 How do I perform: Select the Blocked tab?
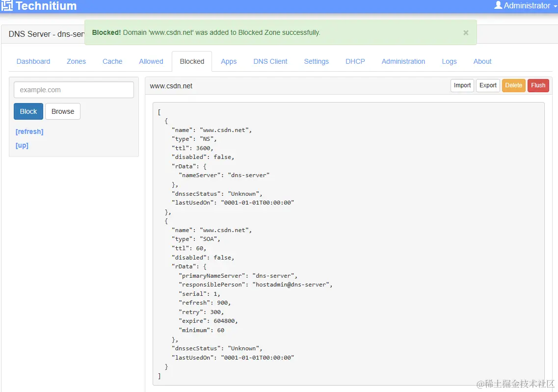tap(192, 61)
